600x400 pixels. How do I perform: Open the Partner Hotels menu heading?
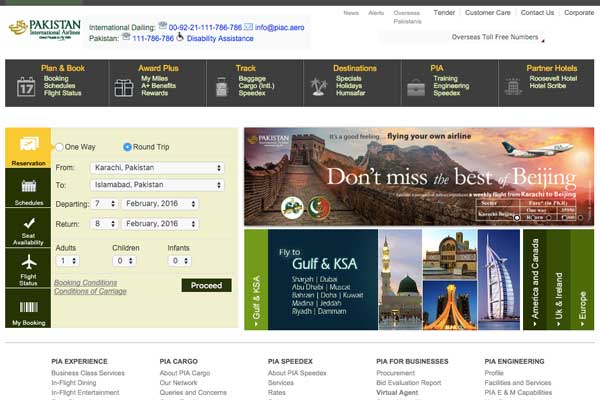552,68
